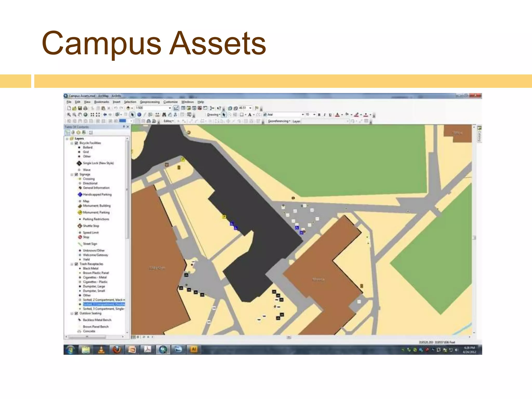Select the Zoom In tool

pos(69,115)
